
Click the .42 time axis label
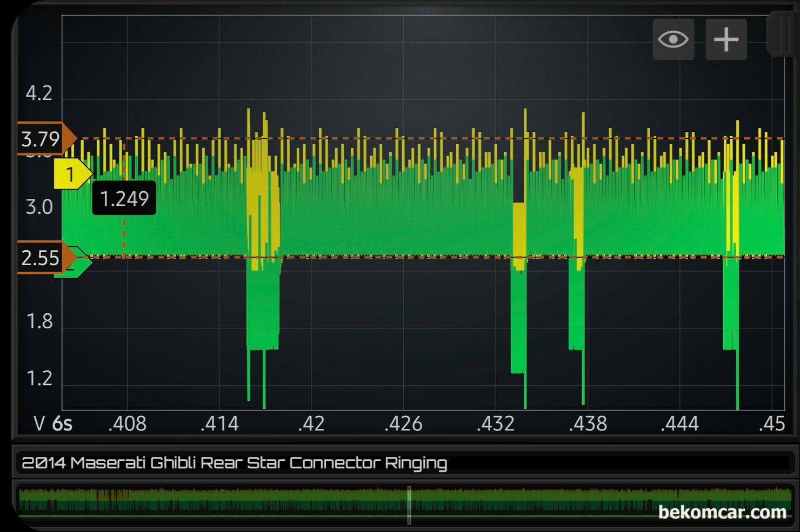312,424
